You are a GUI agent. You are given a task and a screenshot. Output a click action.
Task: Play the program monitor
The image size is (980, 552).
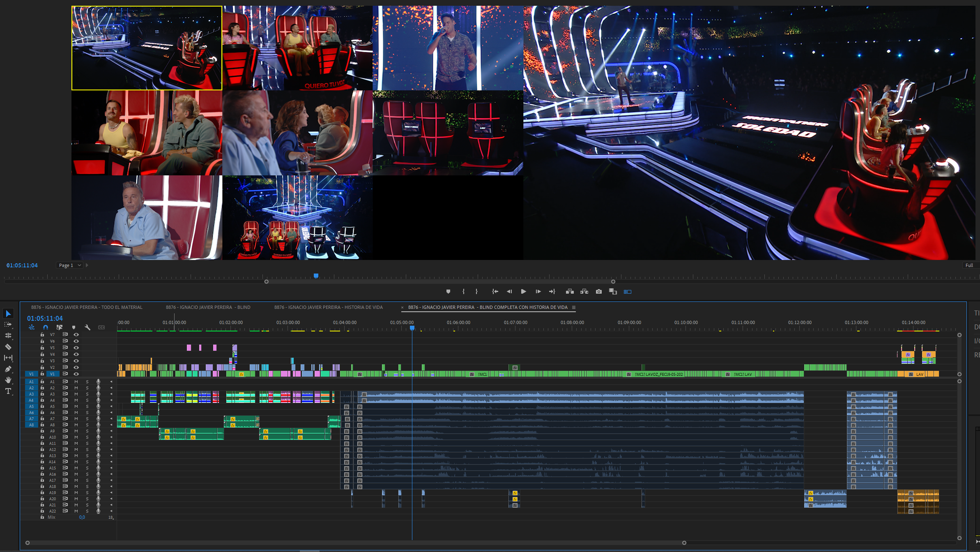tap(523, 292)
